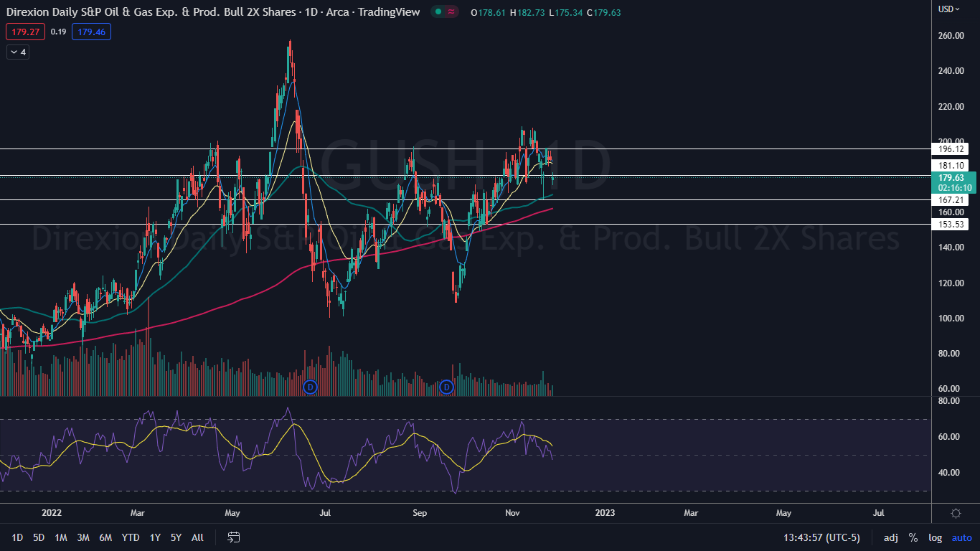Click the 2023 label on time axis
This screenshot has width=980, height=551.
605,513
